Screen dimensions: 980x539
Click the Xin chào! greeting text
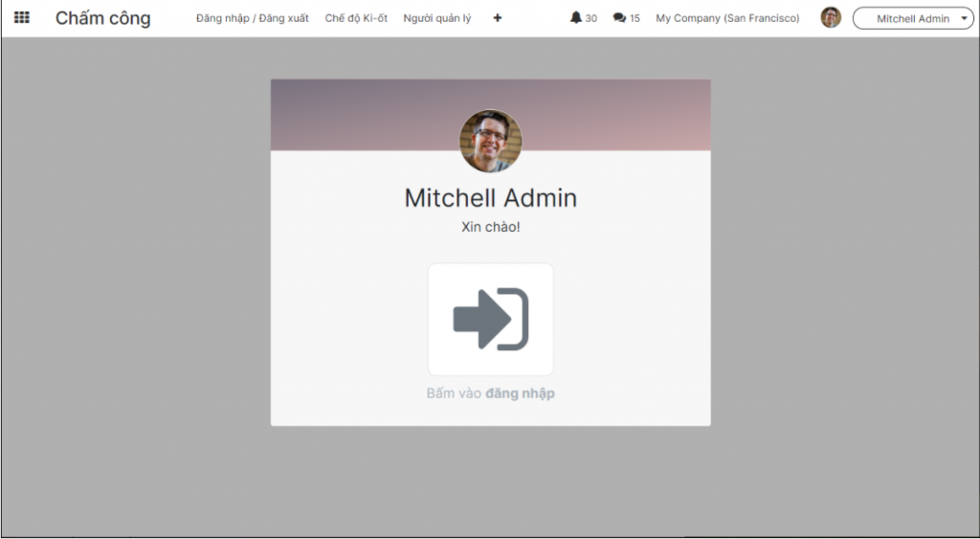pos(491,227)
